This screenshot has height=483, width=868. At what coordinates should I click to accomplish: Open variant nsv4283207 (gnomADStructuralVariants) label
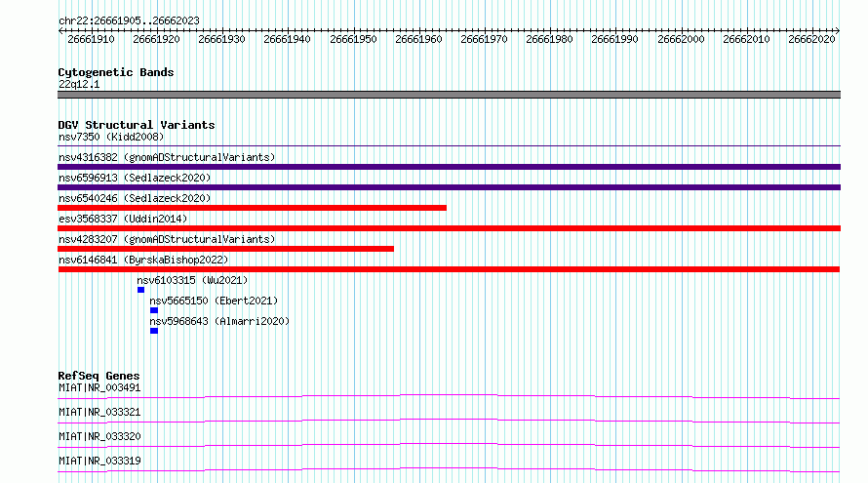167,239
